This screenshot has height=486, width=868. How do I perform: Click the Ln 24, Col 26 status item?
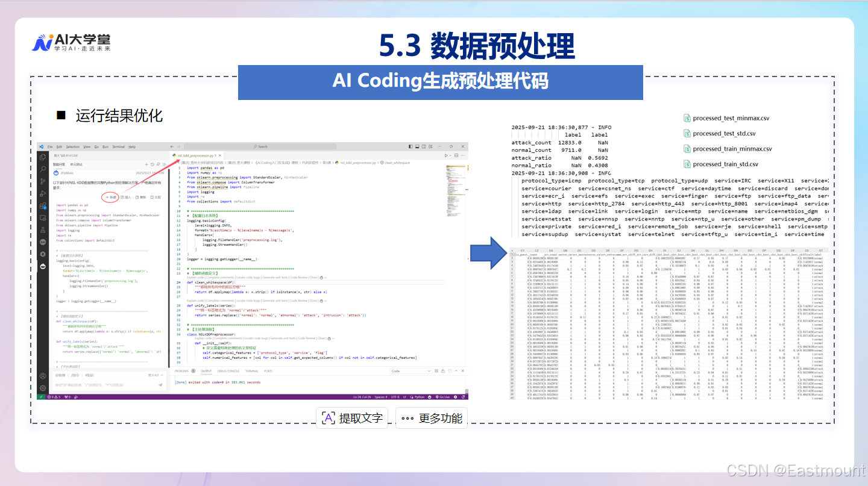tap(362, 397)
